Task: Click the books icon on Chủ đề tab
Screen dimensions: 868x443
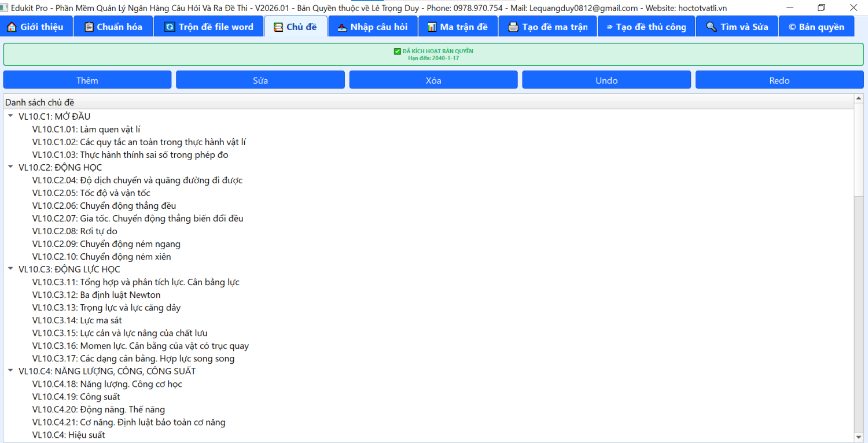Action: point(278,27)
